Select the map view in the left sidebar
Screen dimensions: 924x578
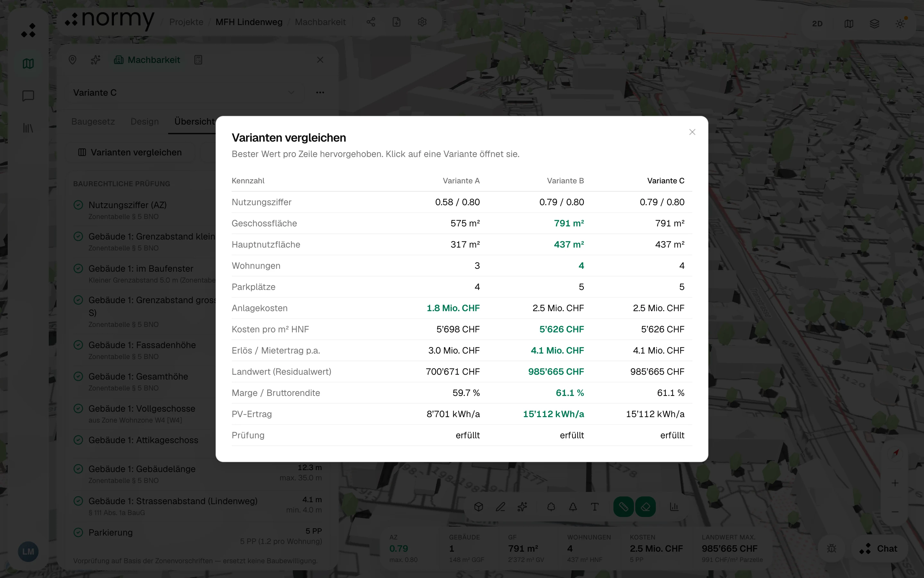click(28, 64)
